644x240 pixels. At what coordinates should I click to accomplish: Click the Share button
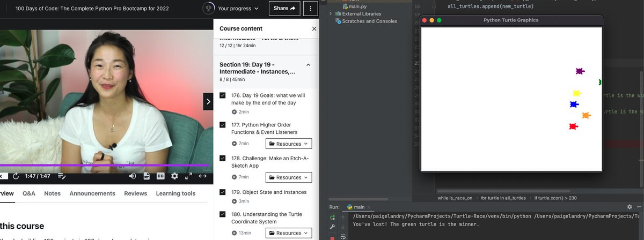coord(285,9)
